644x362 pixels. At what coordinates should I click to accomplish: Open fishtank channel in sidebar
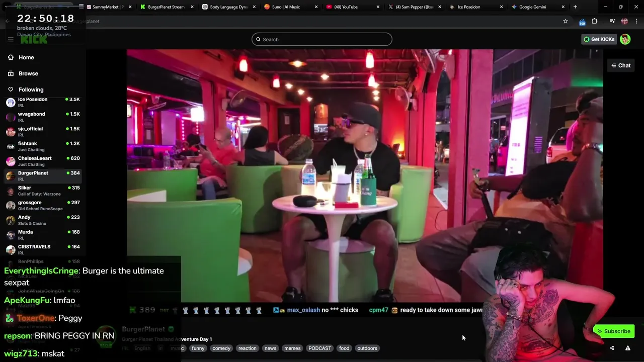[43, 146]
